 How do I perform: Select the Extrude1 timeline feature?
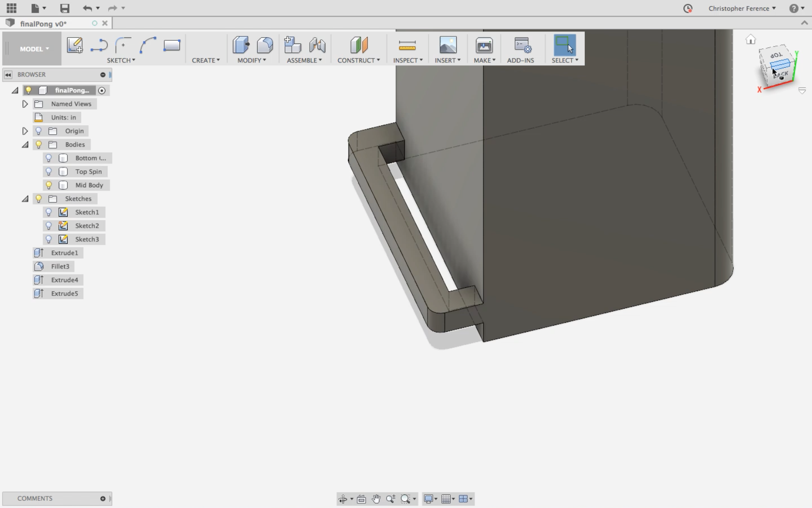pyautogui.click(x=58, y=253)
